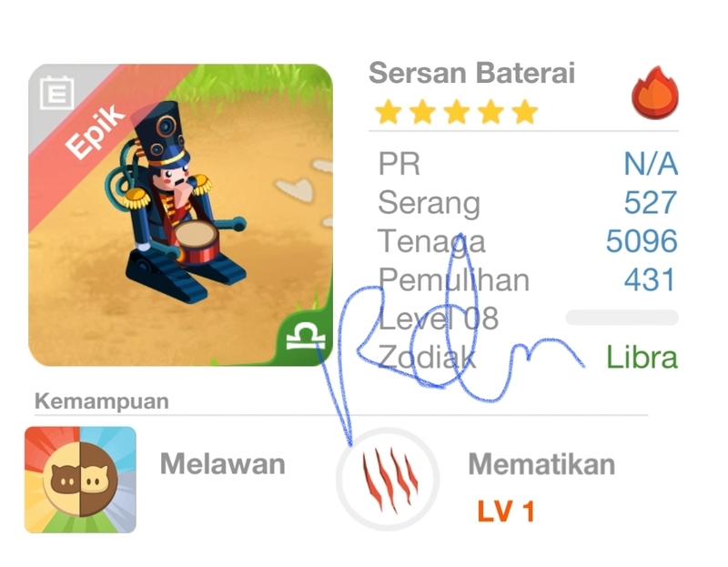Open the calendar icon on card corner

[56, 93]
